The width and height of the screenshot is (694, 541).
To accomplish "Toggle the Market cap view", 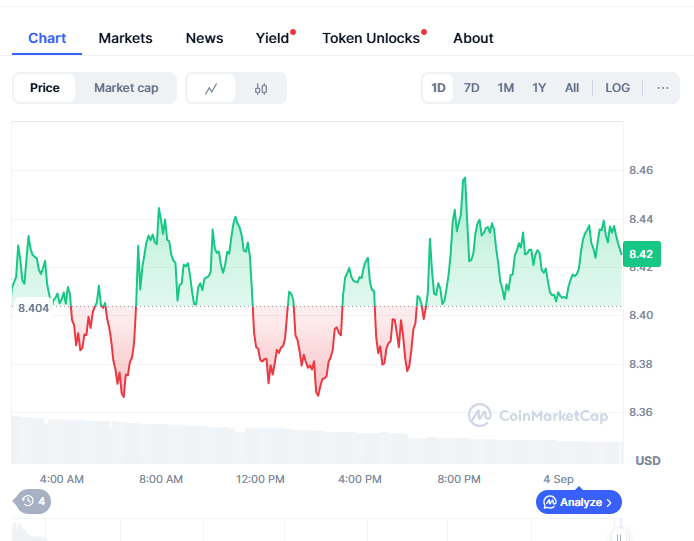I will click(x=126, y=88).
